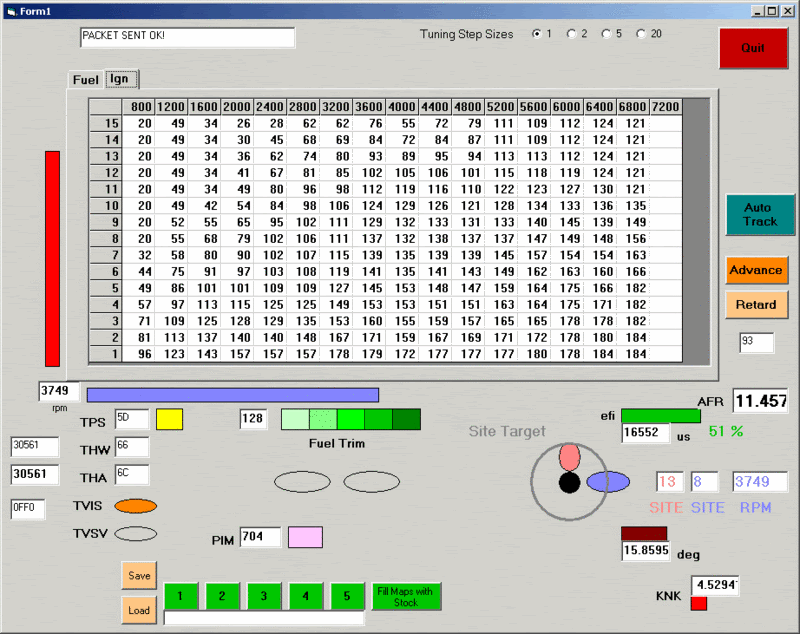This screenshot has height=634, width=800.
Task: Click the red KNK indicator square
Action: point(699,603)
